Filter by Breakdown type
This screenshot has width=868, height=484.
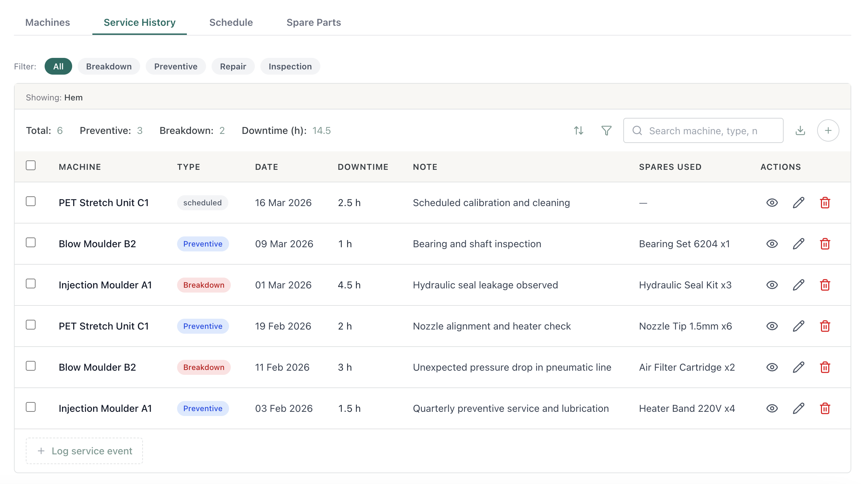109,66
